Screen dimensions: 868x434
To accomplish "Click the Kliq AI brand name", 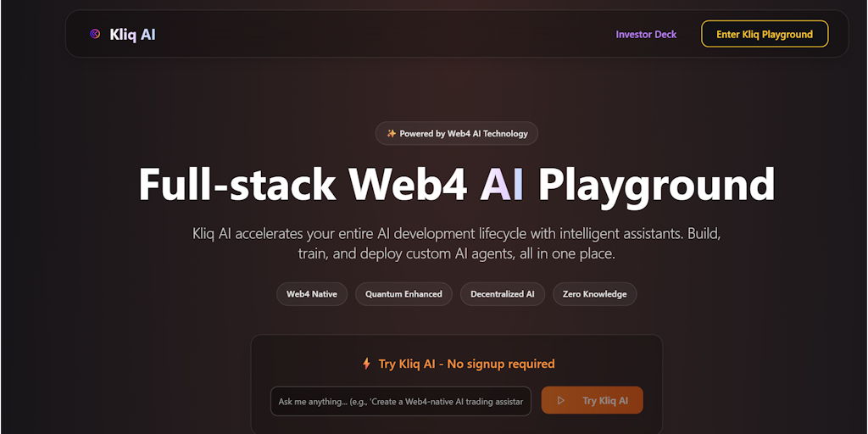I will point(132,34).
